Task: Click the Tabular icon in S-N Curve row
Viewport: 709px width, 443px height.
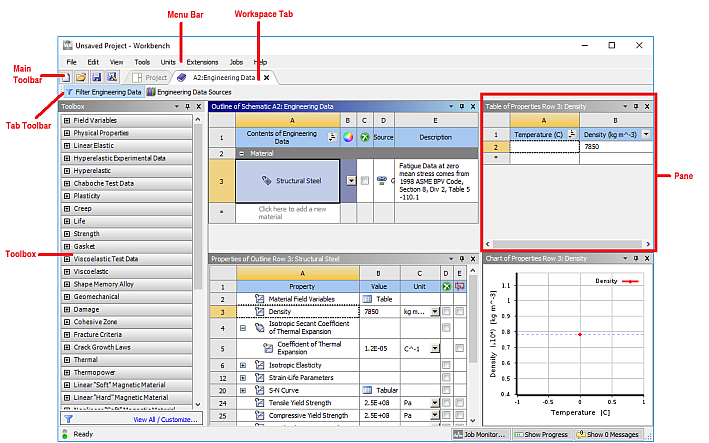Action: pos(367,390)
